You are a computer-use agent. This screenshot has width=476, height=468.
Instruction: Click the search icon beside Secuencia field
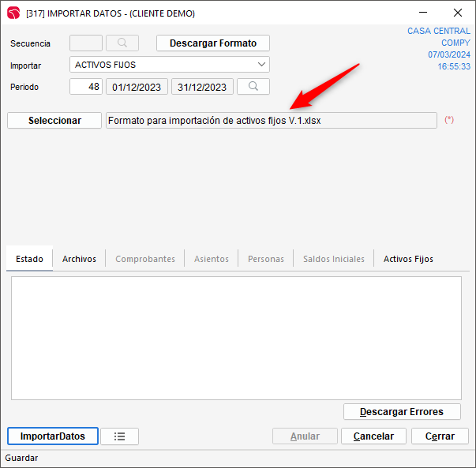(x=122, y=43)
